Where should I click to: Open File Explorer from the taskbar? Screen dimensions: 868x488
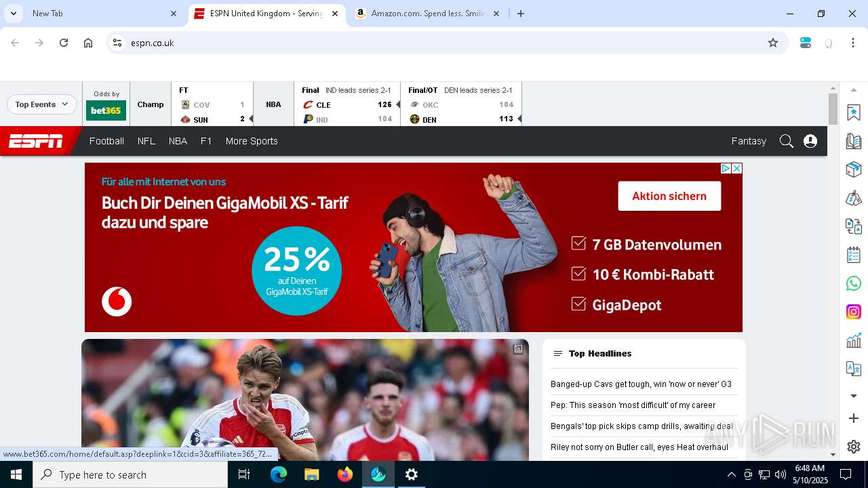pos(312,474)
